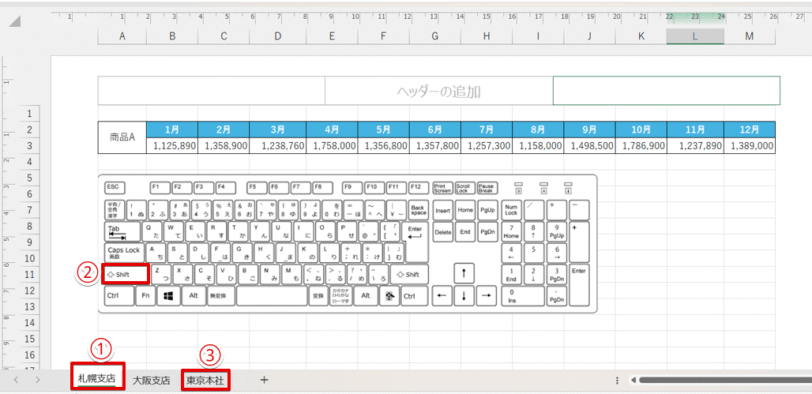The image size is (812, 394).
Task: Select column K header
Action: (641, 36)
